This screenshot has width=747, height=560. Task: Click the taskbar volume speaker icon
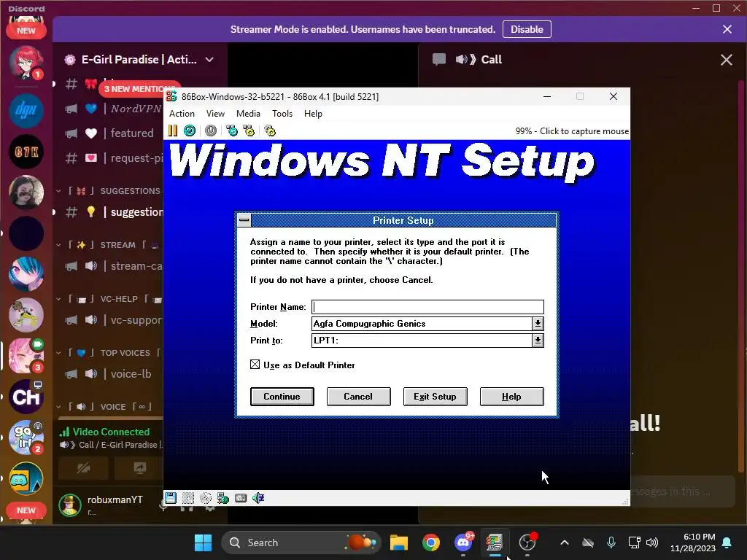(652, 542)
